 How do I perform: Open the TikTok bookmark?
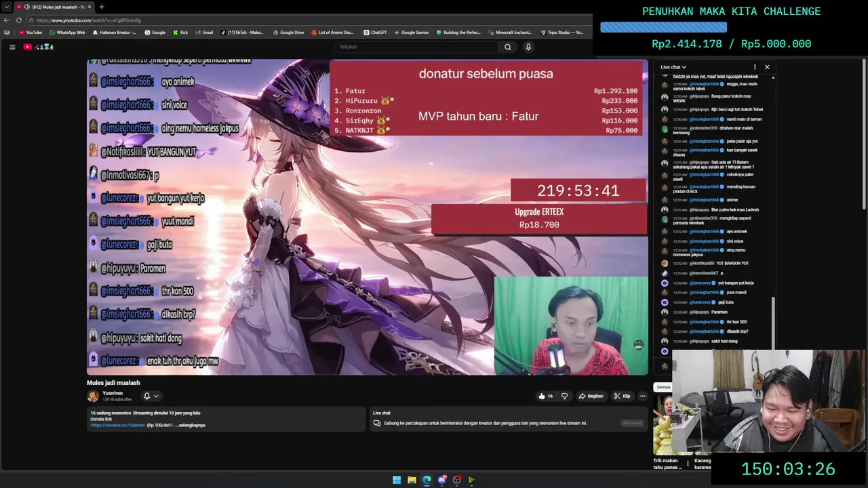[241, 33]
